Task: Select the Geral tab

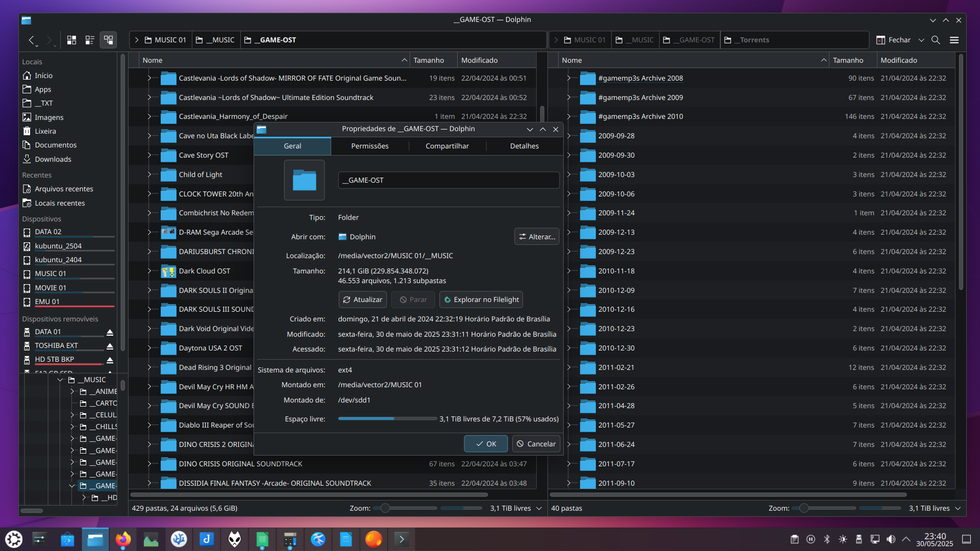Action: click(292, 146)
